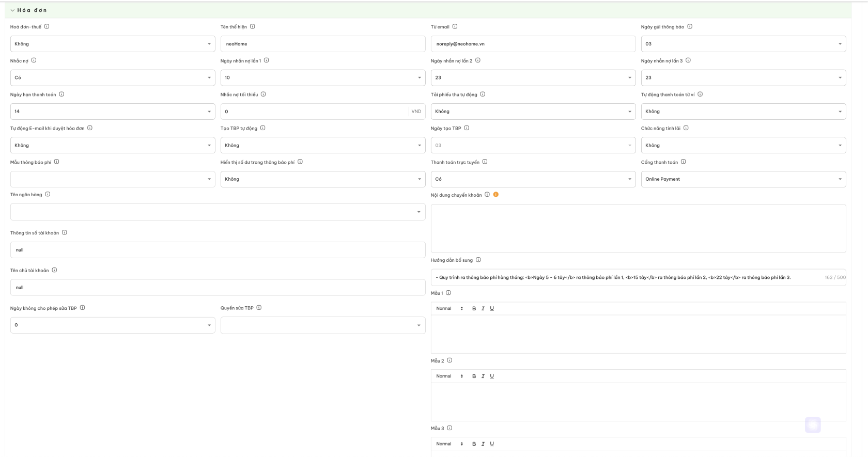Viewport: 868px width, 457px height.
Task: Toggle italic in Mẫu 1 editor
Action: point(483,308)
